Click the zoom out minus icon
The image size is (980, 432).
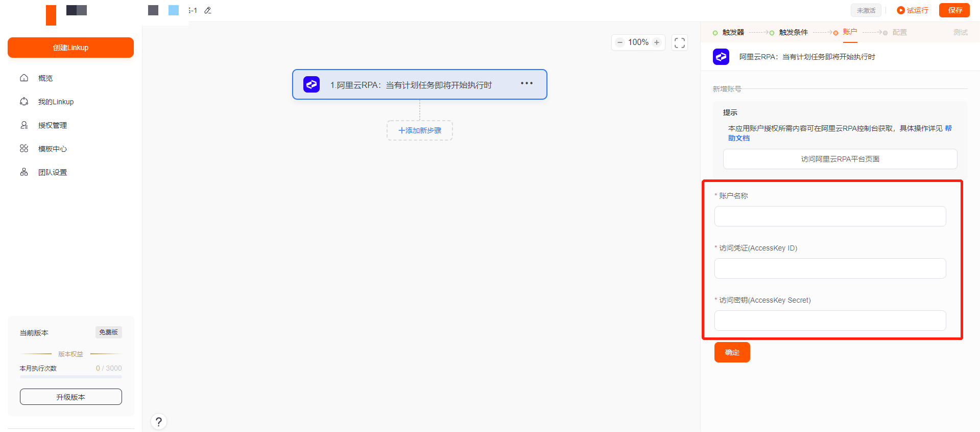pos(619,42)
